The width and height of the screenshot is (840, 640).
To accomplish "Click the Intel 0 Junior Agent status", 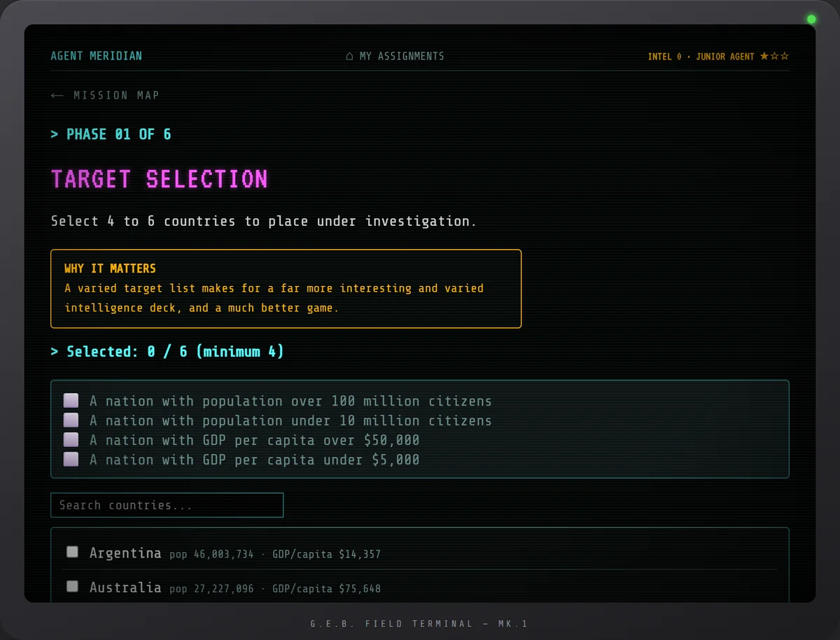I will 718,56.
